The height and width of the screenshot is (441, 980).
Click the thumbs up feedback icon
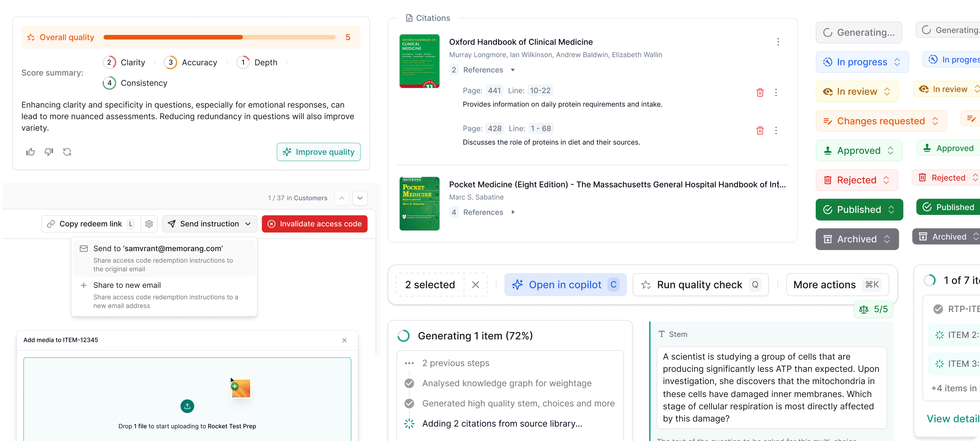pos(30,152)
